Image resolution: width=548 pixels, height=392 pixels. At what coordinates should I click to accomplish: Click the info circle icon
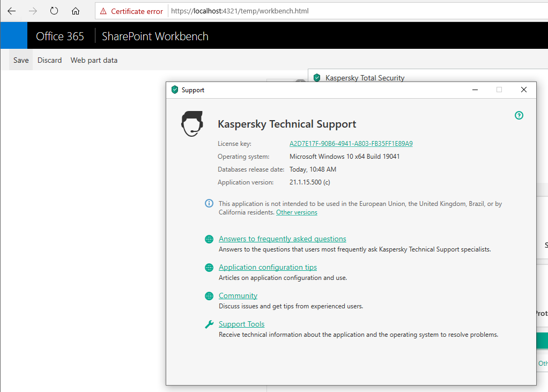[209, 203]
